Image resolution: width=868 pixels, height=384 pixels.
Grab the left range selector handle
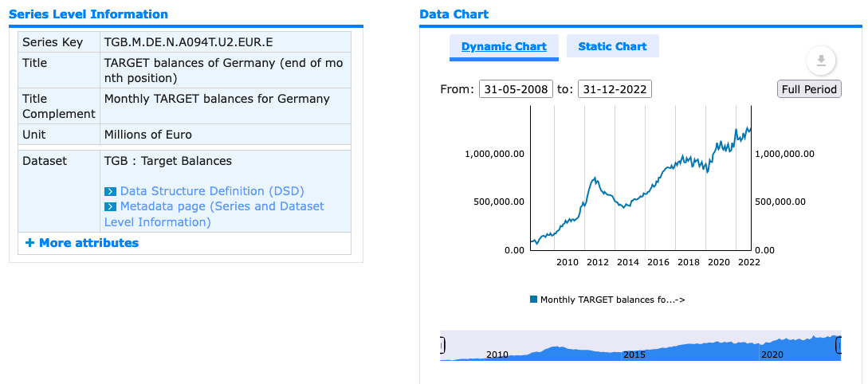pyautogui.click(x=442, y=346)
